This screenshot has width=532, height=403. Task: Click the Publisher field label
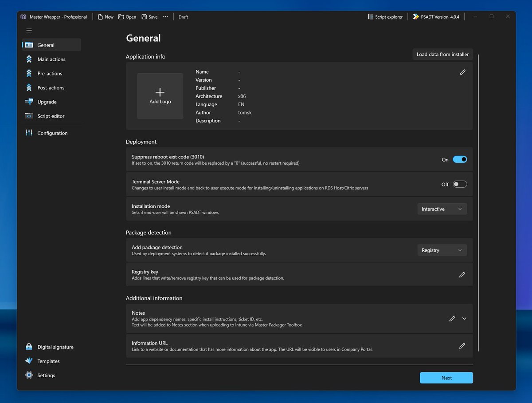206,88
